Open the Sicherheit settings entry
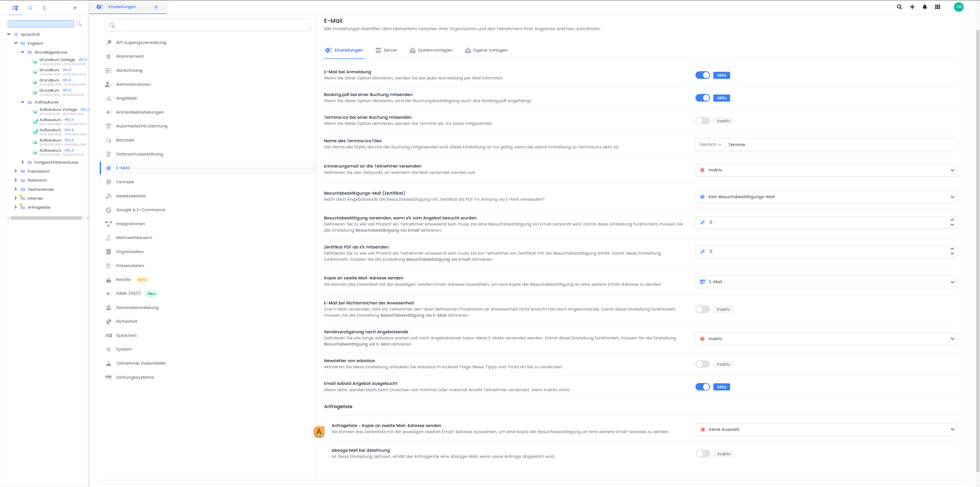The height and width of the screenshot is (487, 980). coord(126,321)
